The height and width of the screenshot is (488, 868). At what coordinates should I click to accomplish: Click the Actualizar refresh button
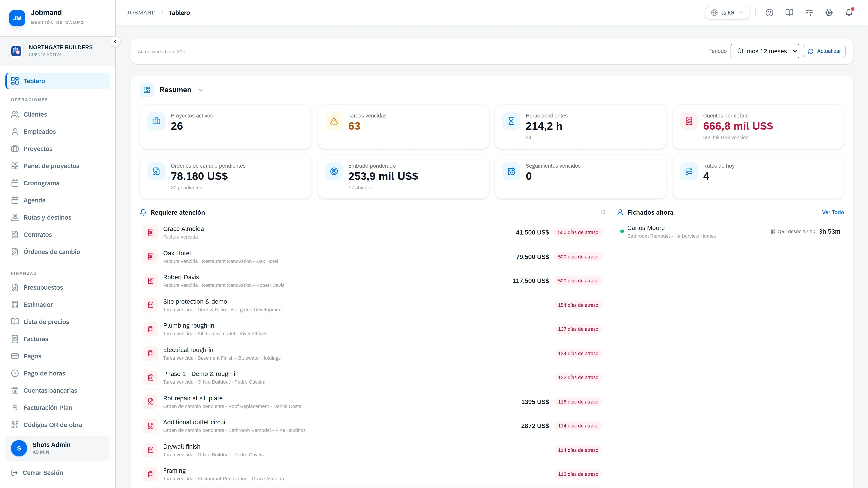click(824, 51)
